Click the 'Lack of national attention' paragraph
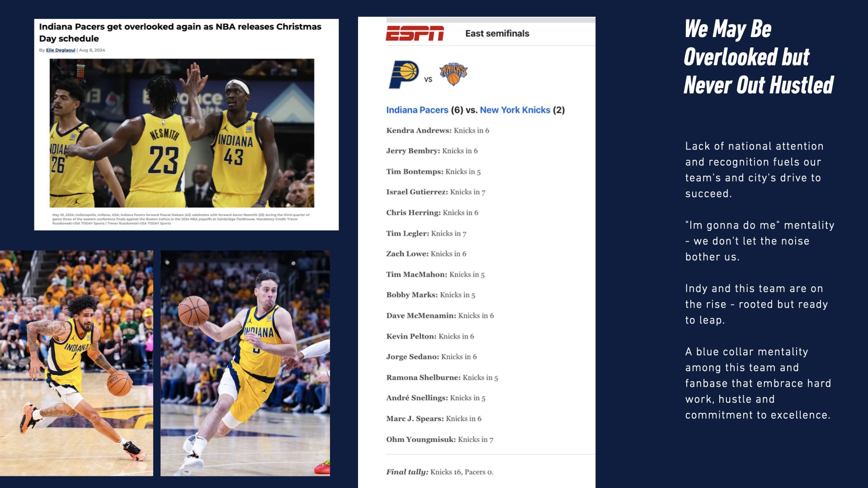Image resolution: width=868 pixels, height=488 pixels. (x=754, y=170)
